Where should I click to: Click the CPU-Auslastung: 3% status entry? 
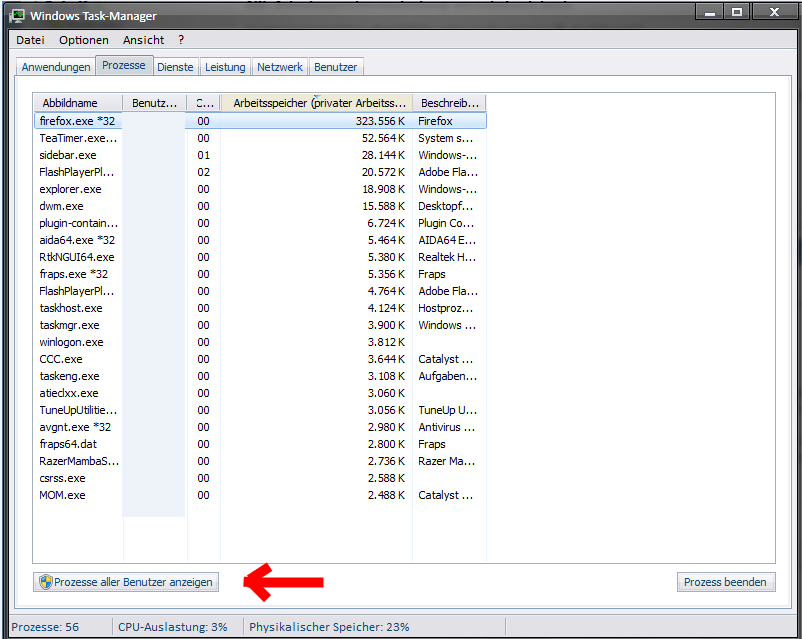point(172,627)
